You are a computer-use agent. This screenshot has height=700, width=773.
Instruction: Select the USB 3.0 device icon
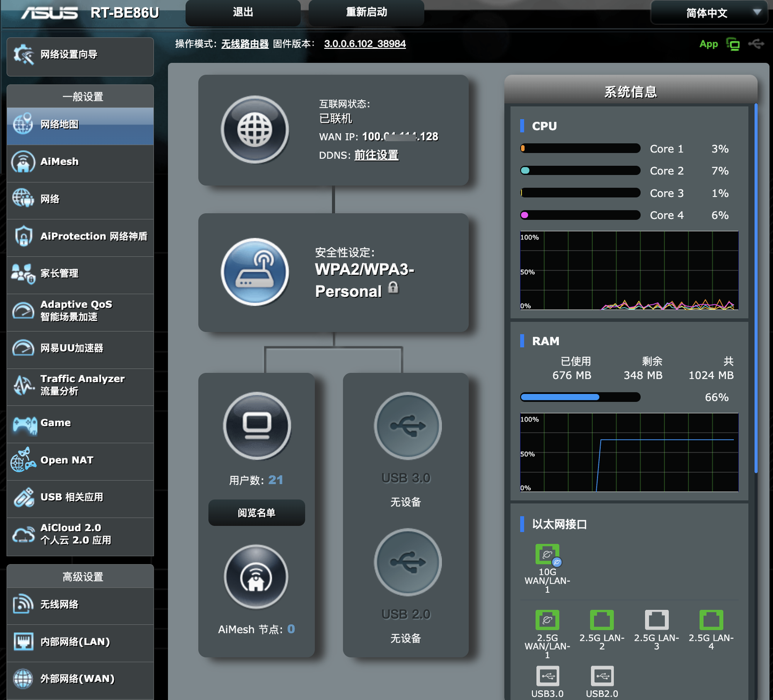(408, 426)
